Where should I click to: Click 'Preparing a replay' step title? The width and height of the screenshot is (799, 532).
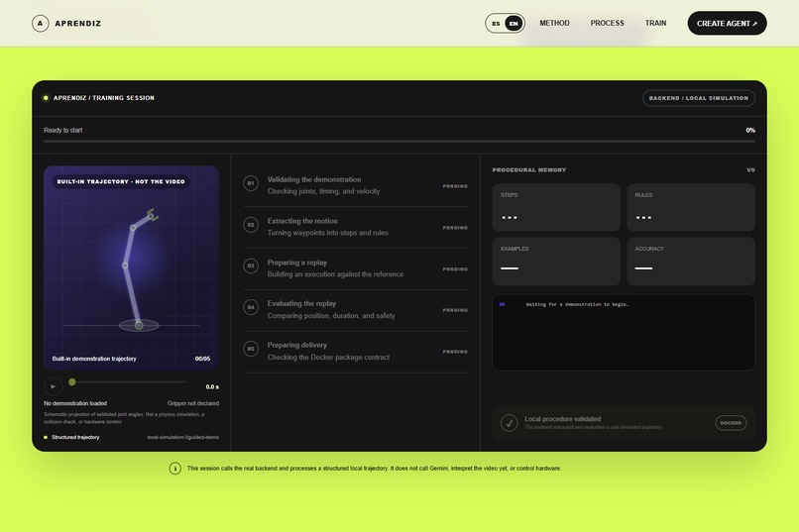pyautogui.click(x=297, y=263)
